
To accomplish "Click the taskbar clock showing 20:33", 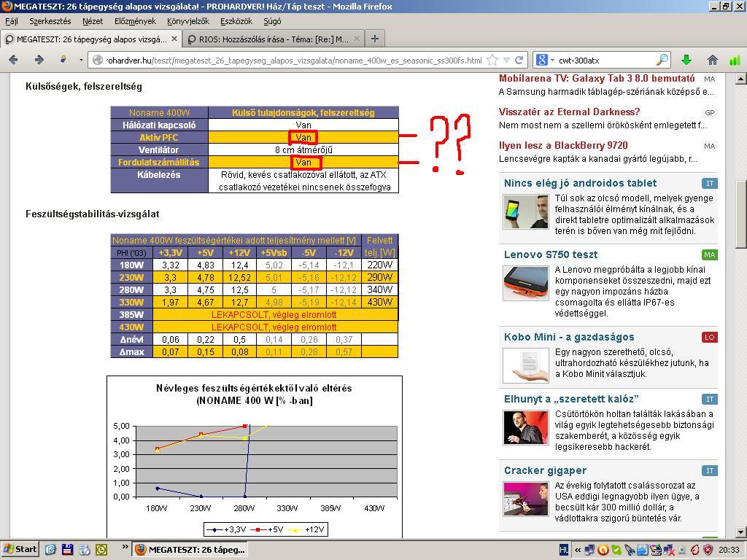I will [729, 550].
